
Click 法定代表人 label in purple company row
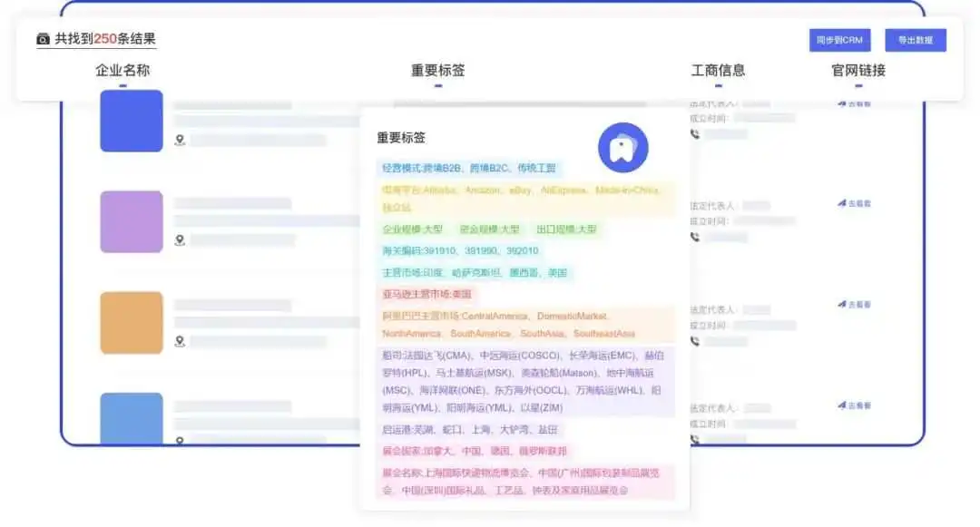pyautogui.click(x=712, y=205)
